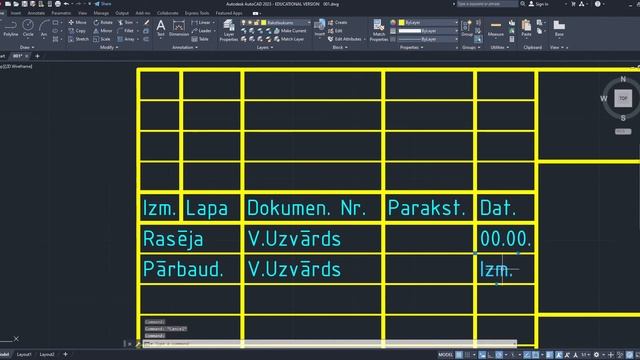This screenshot has height=360, width=640.
Task: Click the Array tool
Action: pos(126,39)
